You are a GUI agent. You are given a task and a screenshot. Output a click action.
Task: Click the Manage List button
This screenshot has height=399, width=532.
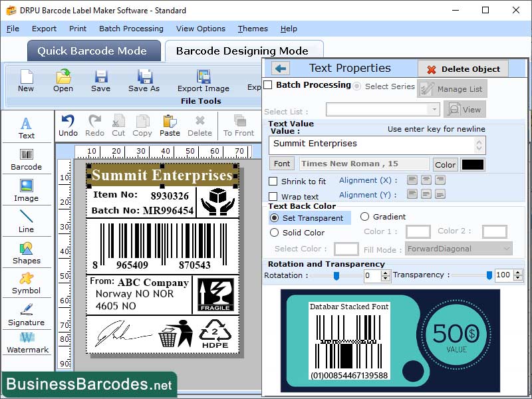point(452,88)
